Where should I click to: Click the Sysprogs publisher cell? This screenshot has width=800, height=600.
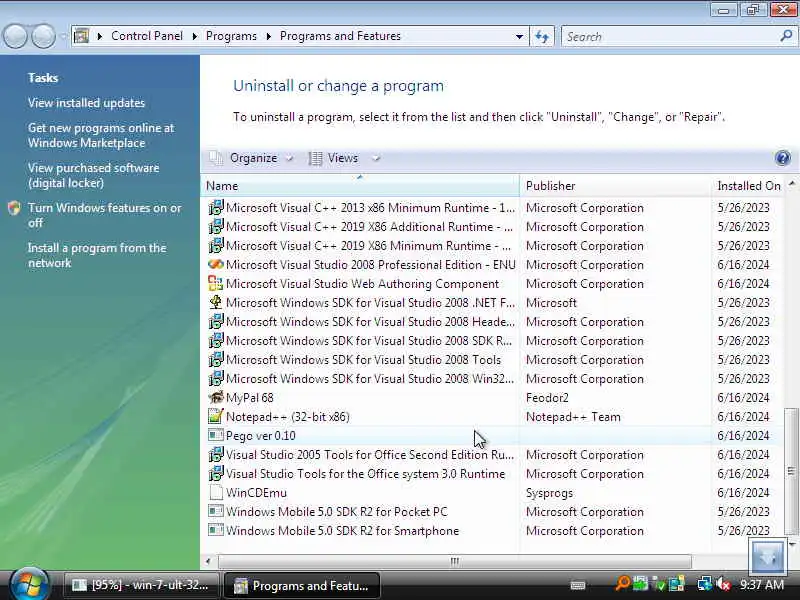pos(549,493)
